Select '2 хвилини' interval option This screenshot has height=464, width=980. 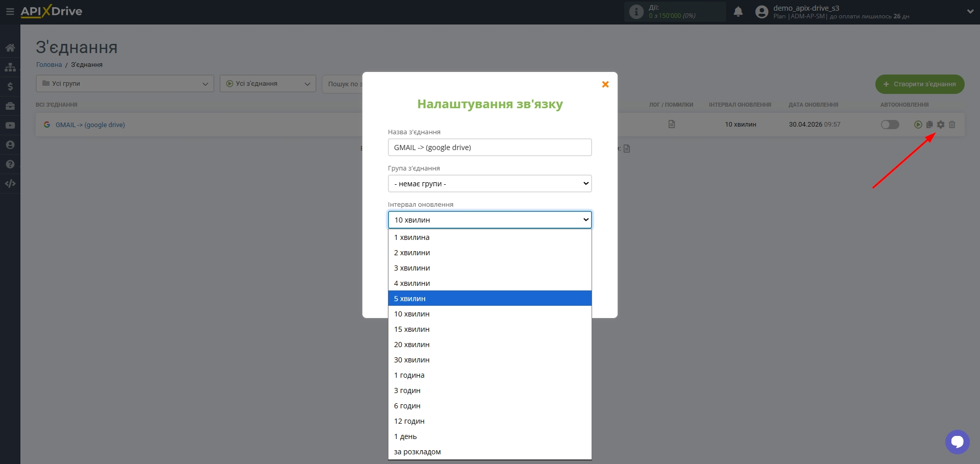point(489,253)
